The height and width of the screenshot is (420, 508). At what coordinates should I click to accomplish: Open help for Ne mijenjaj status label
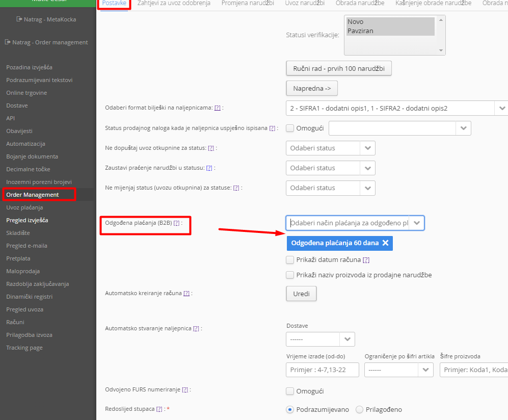coord(236,188)
